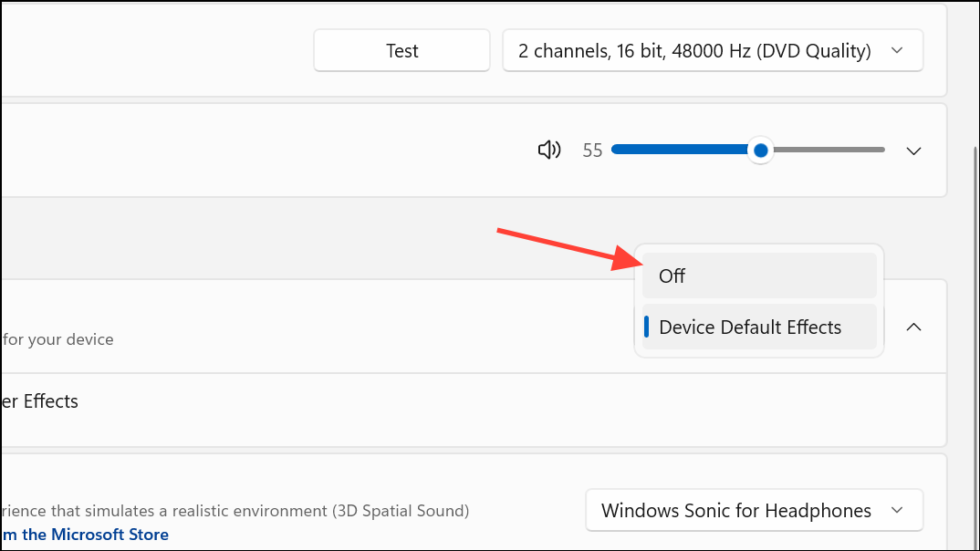Screen dimensions: 980x551
Task: Click the volume slider thumb
Action: pos(760,150)
